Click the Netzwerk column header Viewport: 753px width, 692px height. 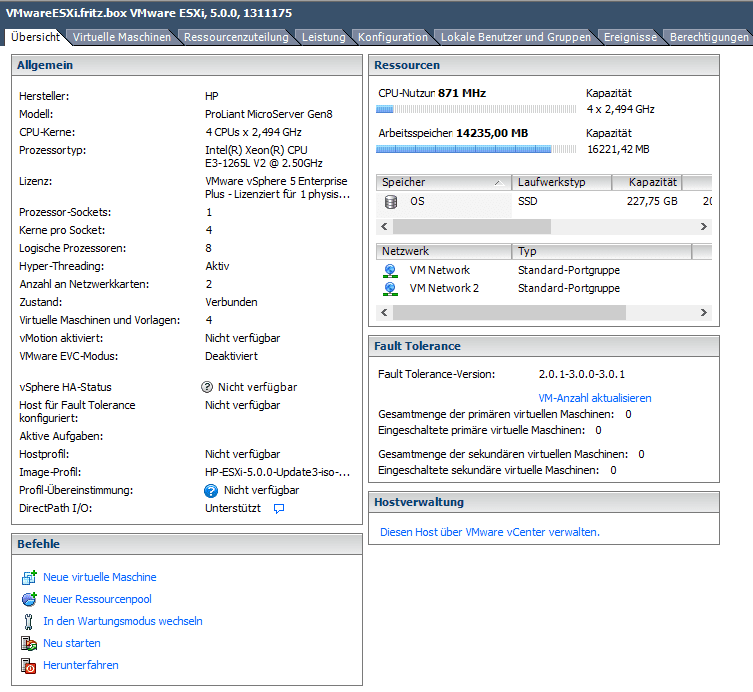[x=444, y=251]
